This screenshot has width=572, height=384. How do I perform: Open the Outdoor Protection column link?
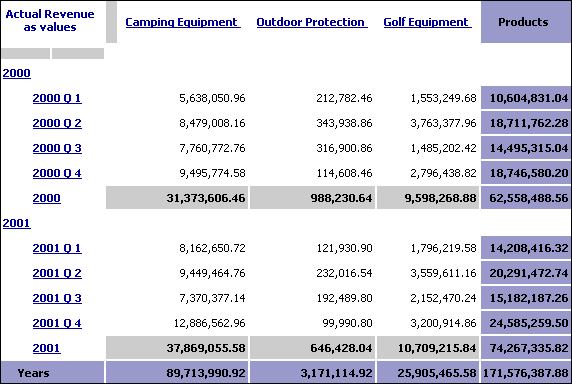(312, 22)
